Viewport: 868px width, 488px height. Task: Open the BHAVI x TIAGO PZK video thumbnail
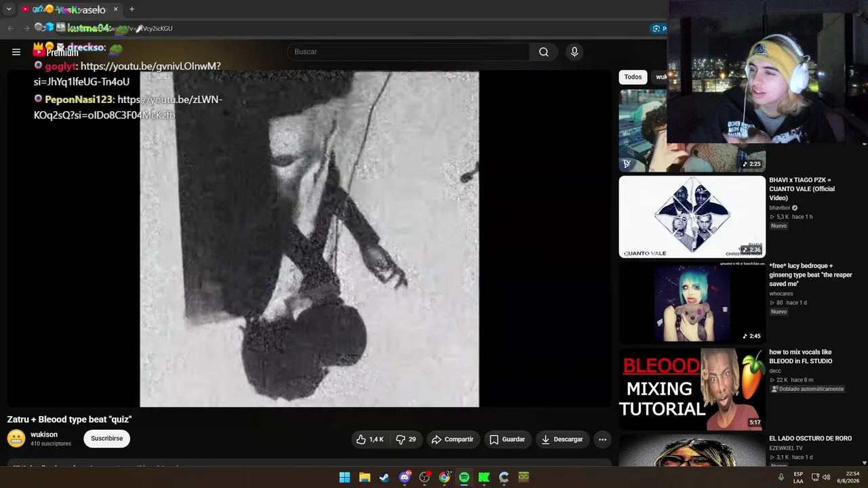pos(692,217)
